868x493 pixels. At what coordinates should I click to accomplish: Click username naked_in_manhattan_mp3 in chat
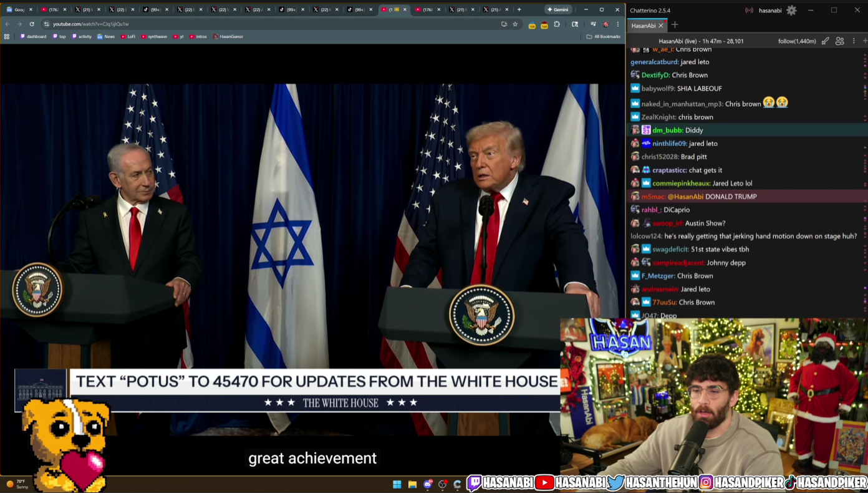click(682, 104)
